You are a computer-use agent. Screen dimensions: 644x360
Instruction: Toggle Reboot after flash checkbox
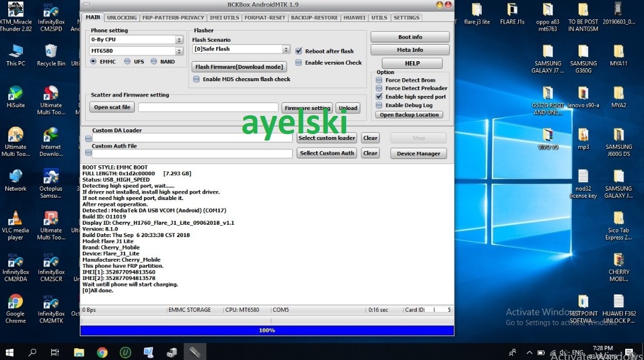[298, 51]
